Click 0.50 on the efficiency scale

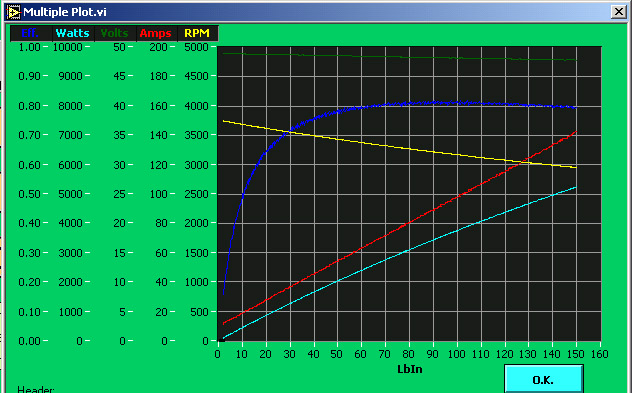click(x=29, y=194)
